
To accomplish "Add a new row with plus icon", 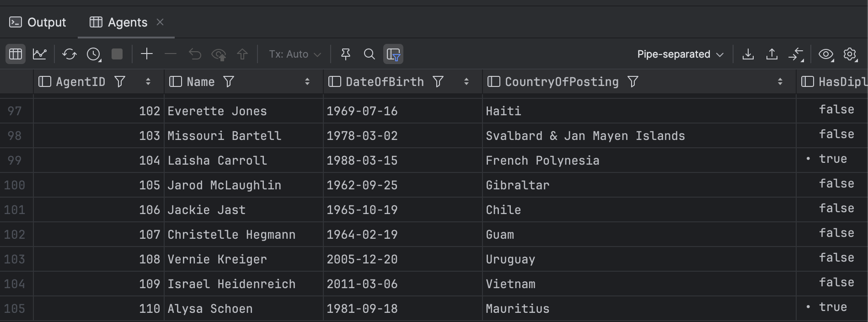I will pos(147,54).
